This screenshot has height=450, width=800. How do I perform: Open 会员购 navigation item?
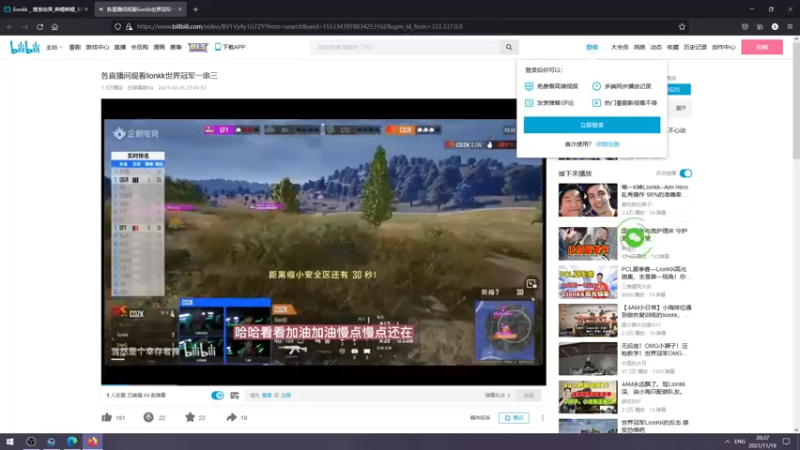click(x=139, y=47)
